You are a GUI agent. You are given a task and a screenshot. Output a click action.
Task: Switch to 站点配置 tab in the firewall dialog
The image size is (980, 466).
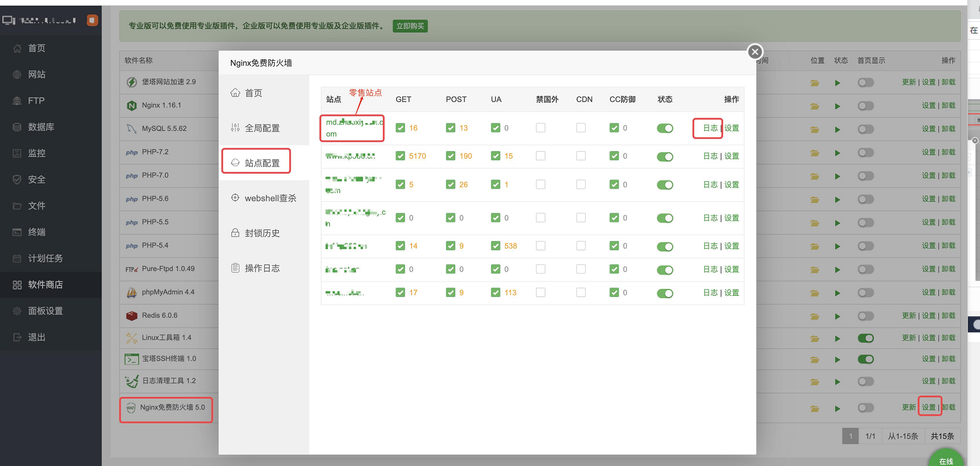(255, 163)
